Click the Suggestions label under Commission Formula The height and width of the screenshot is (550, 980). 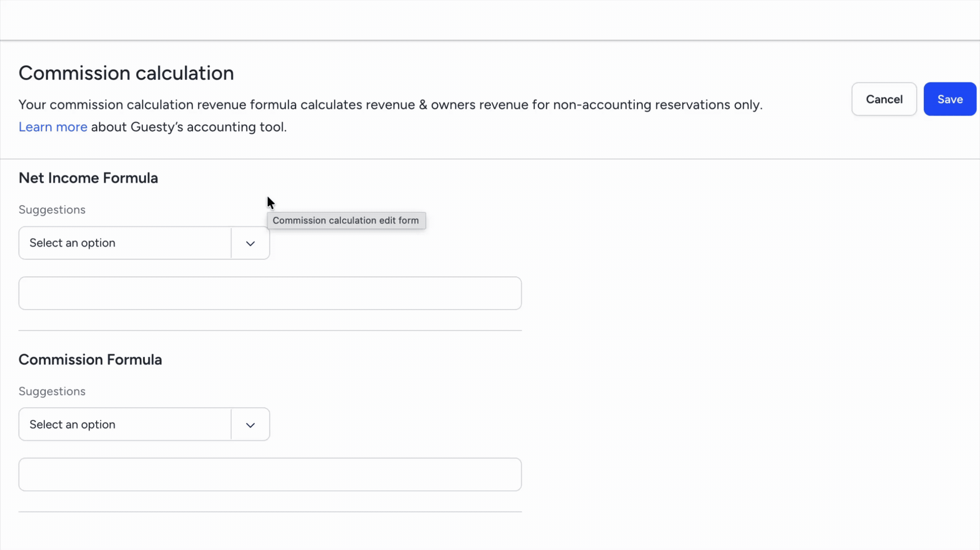tap(52, 391)
